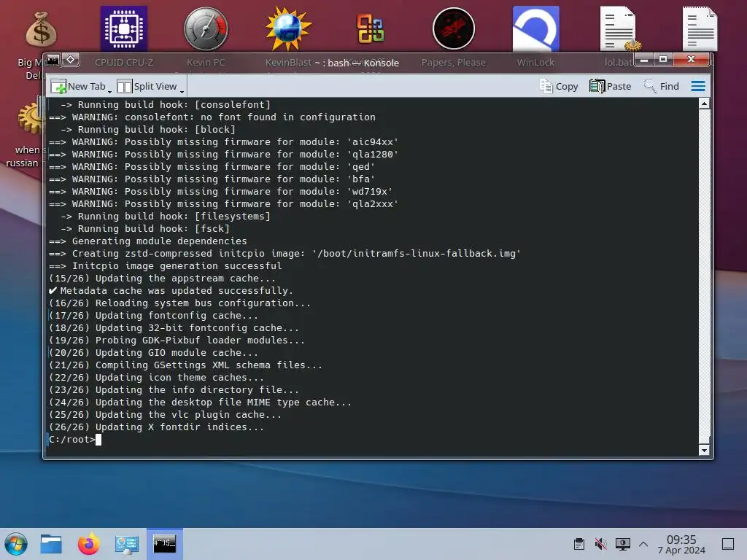Open the system settings taskbar icon
Screen dimensions: 747x560
(x=127, y=544)
